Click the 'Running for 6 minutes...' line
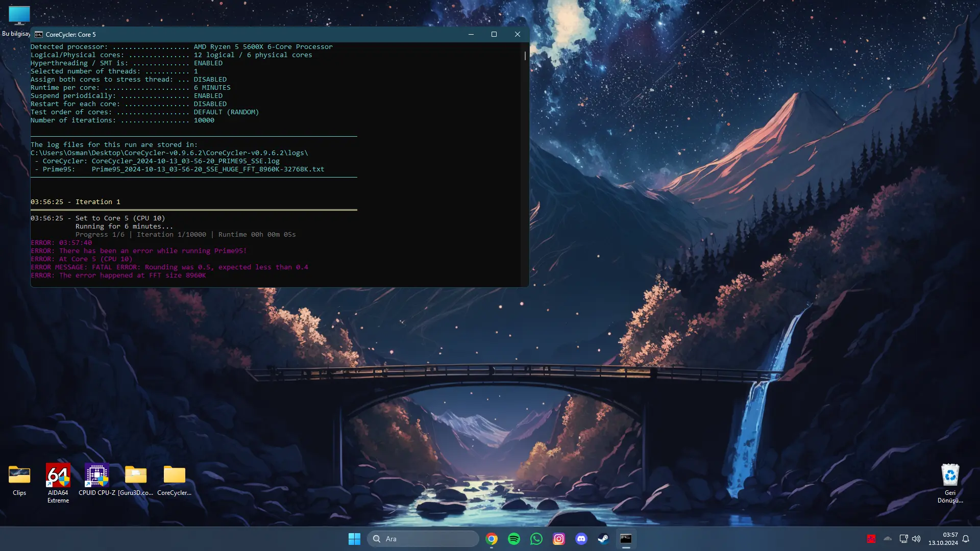 pyautogui.click(x=125, y=227)
